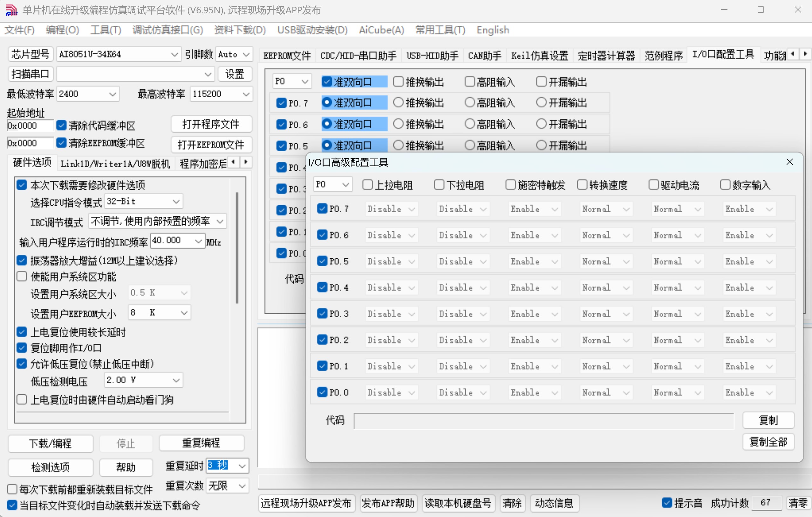The height and width of the screenshot is (517, 812).
Task: Click hardware options panel vertical scrollbar
Action: (237, 248)
